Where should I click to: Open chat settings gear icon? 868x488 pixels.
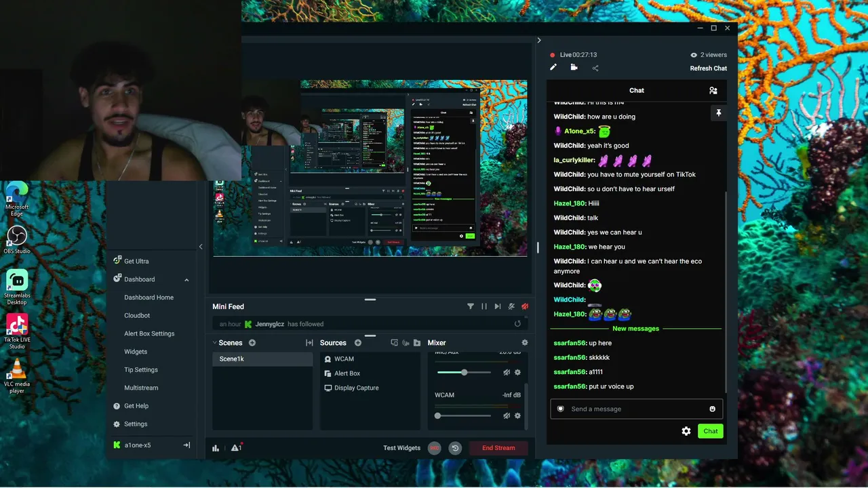click(686, 431)
